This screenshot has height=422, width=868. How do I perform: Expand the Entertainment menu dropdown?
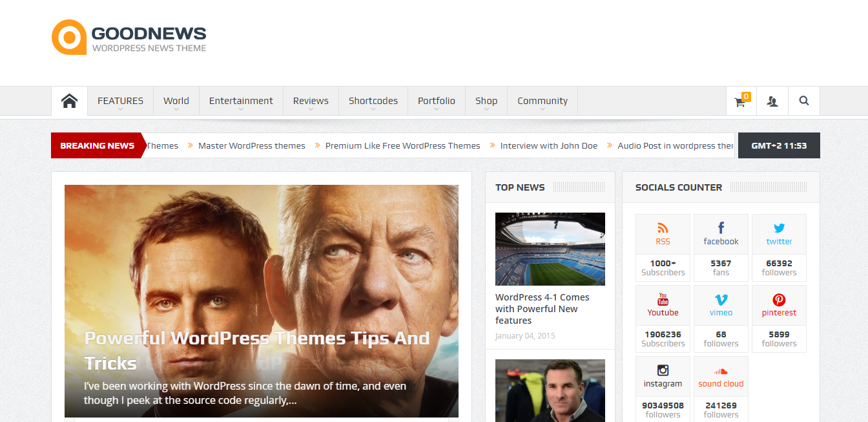(241, 101)
